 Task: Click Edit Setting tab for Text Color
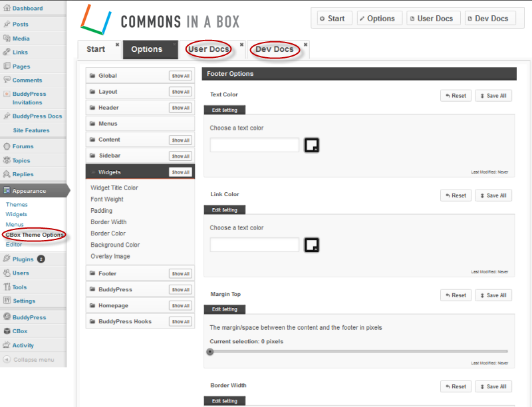(x=225, y=110)
